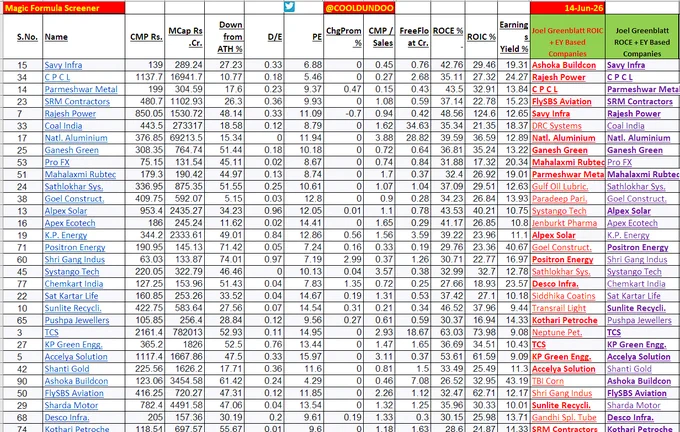The width and height of the screenshot is (680, 432).
Task: Select the Down from ATH % header
Action: (225, 37)
